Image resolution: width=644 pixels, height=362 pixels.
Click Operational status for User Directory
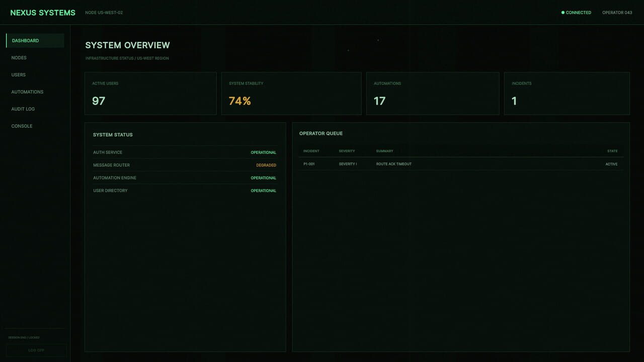tap(264, 191)
